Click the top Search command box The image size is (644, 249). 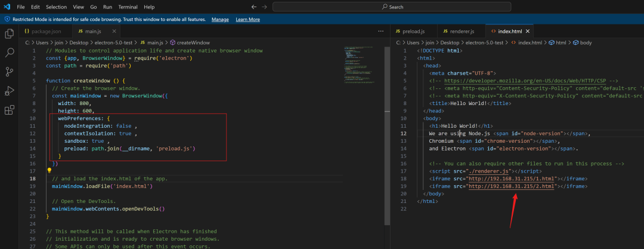(392, 7)
